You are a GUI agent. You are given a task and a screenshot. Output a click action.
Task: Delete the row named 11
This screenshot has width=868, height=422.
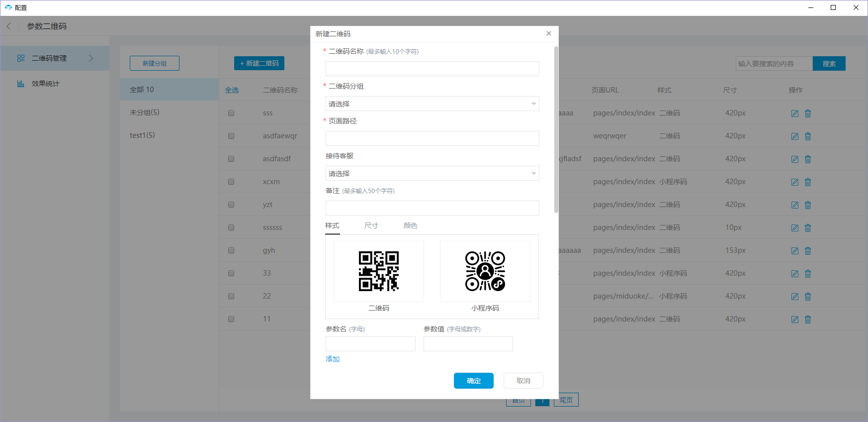coord(808,319)
